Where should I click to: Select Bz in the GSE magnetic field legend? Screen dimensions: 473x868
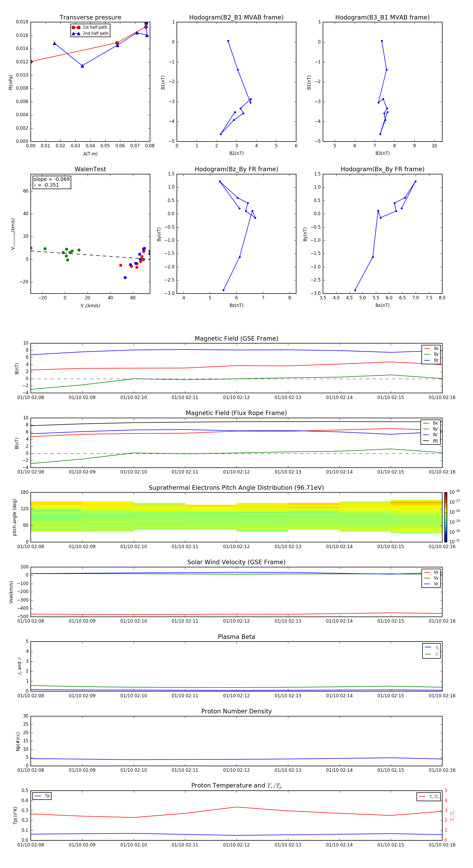(x=431, y=360)
